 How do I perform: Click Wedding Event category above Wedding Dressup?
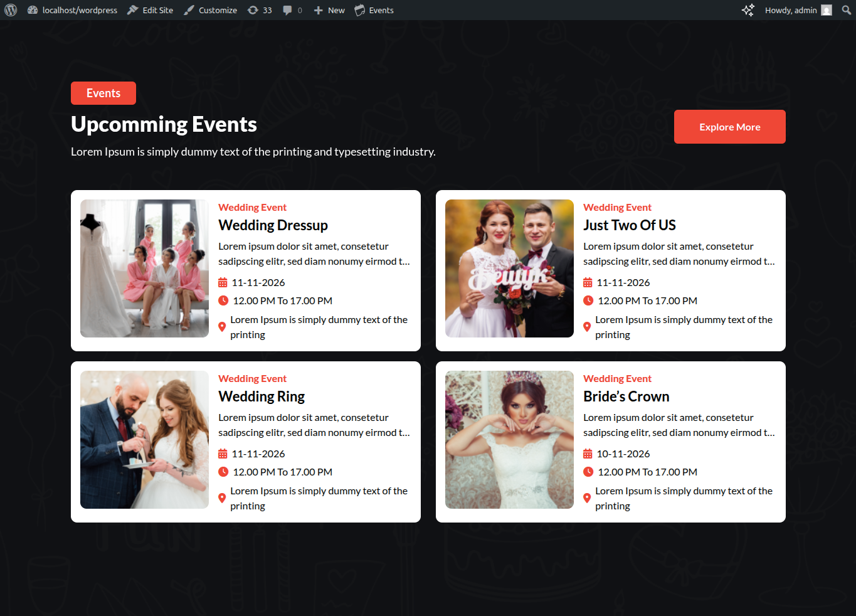252,208
